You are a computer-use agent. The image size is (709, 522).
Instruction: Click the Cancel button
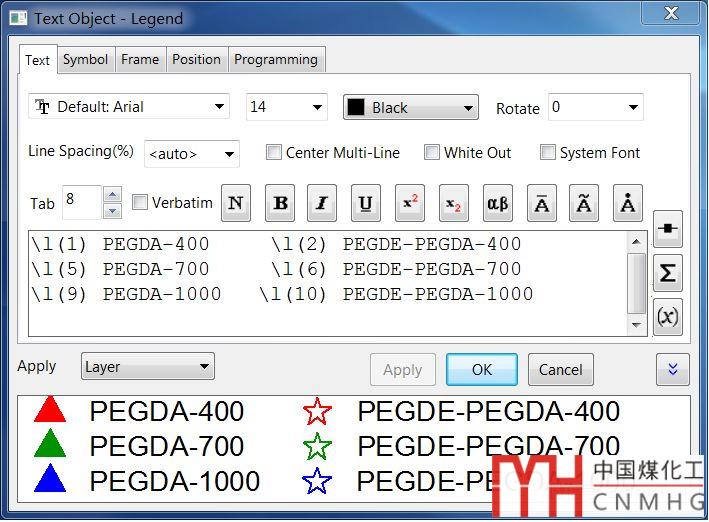560,369
